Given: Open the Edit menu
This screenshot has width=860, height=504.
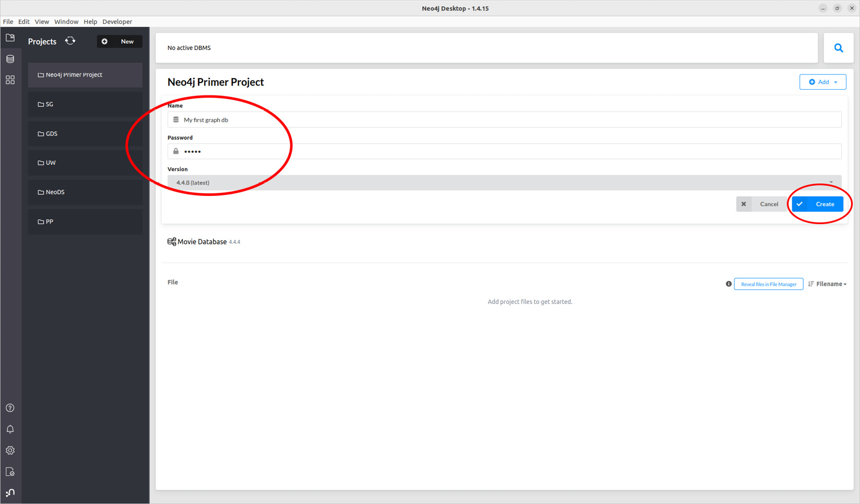Looking at the screenshot, I should pos(24,21).
